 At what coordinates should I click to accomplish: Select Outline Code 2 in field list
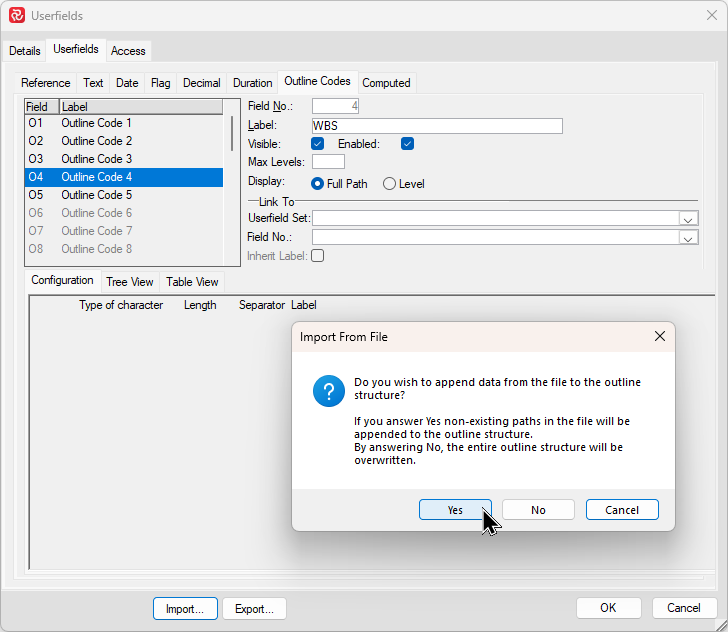(96, 141)
